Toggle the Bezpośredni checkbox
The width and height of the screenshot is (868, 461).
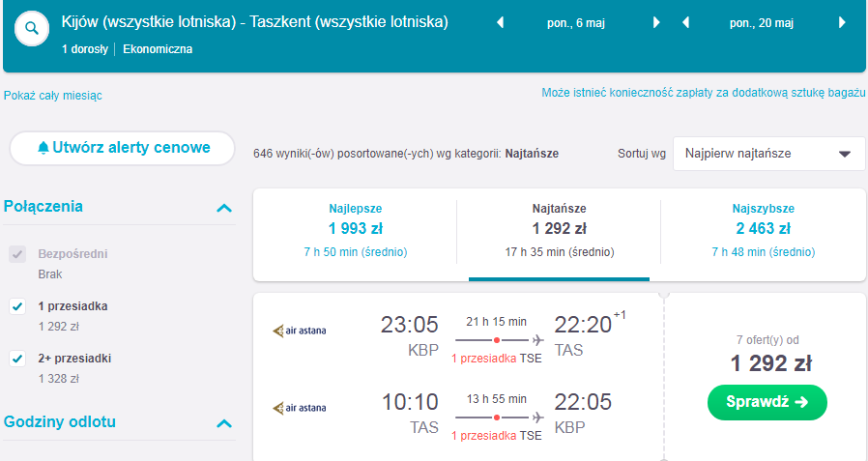click(x=17, y=254)
